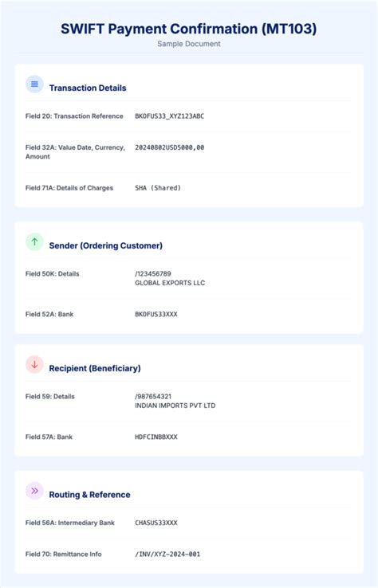Click the red down-arrow Recipient icon
This screenshot has width=378, height=588.
[34, 364]
